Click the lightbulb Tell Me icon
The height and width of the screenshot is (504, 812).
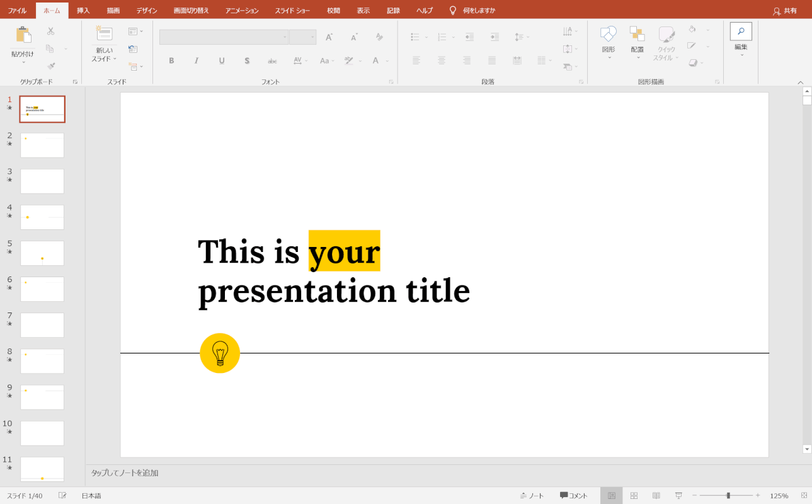(x=452, y=11)
